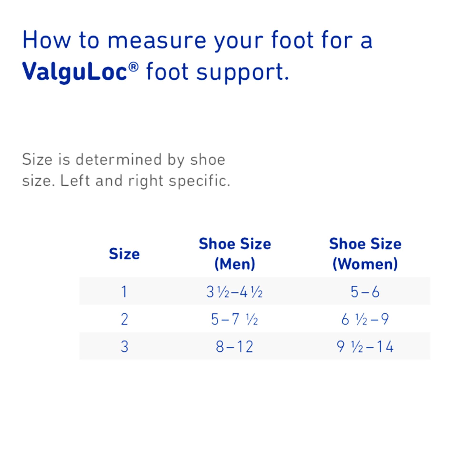Click size 2 in the Size column
476x476 pixels.
[124, 319]
